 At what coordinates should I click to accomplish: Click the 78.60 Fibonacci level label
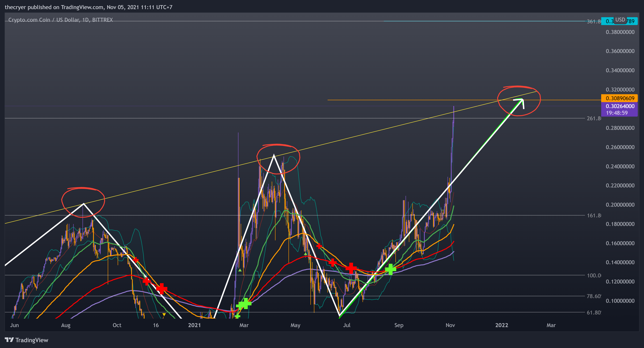pos(594,296)
